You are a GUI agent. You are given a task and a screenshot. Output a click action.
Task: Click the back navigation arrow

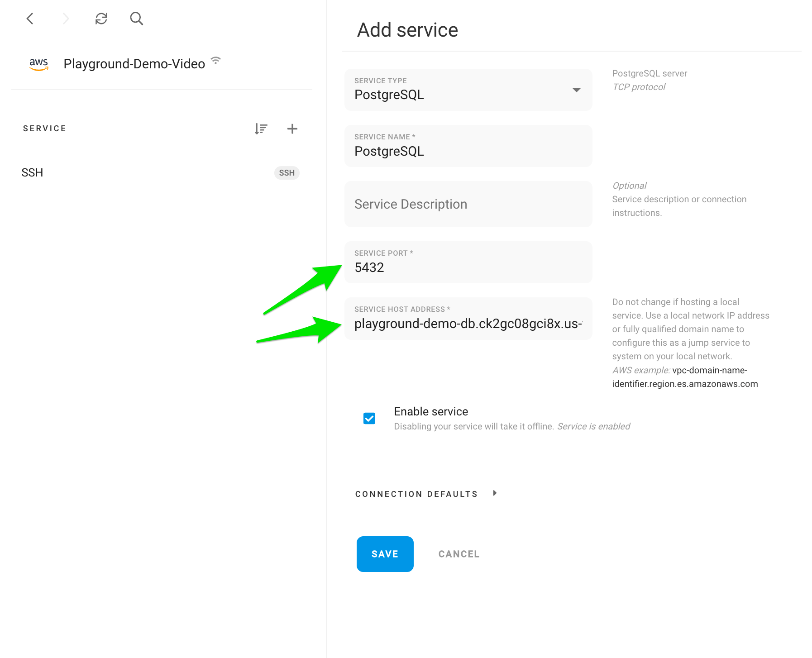click(30, 19)
